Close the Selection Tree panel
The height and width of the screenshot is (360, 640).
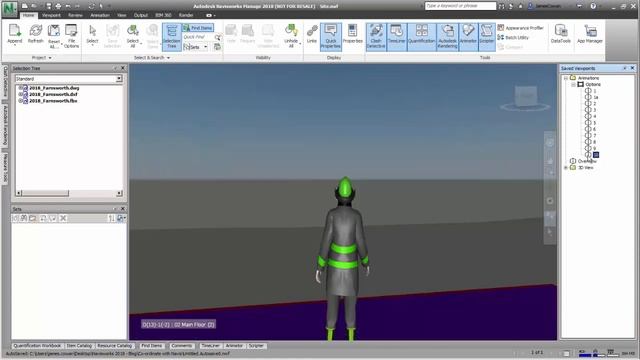pyautogui.click(x=122, y=68)
